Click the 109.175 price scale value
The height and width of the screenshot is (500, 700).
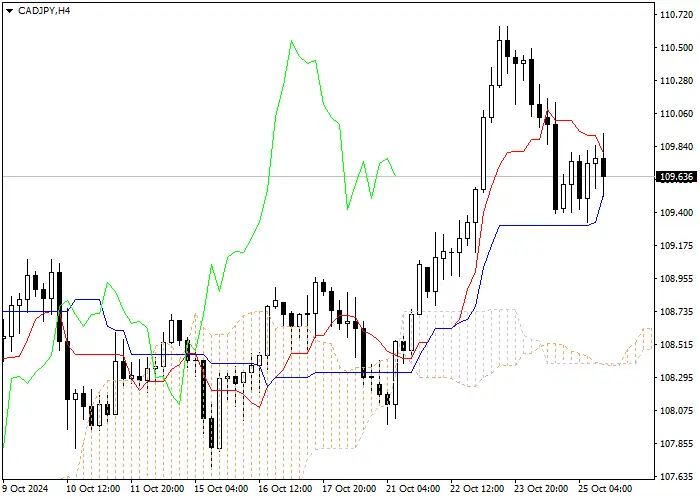[x=676, y=246]
